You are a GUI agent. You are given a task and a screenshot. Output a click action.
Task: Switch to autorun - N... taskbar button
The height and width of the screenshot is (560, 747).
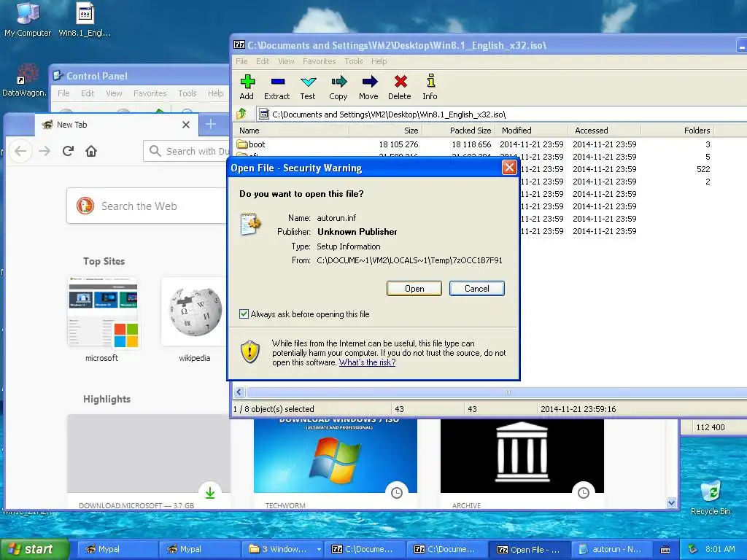611,550
